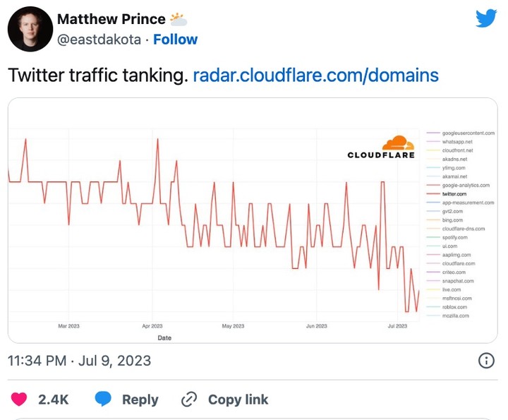Click the Twitter bird logo
The height and width of the screenshot is (420, 508).
pyautogui.click(x=486, y=18)
